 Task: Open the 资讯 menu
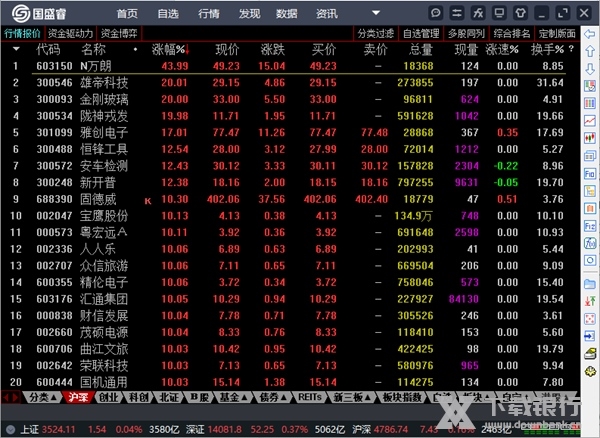326,14
